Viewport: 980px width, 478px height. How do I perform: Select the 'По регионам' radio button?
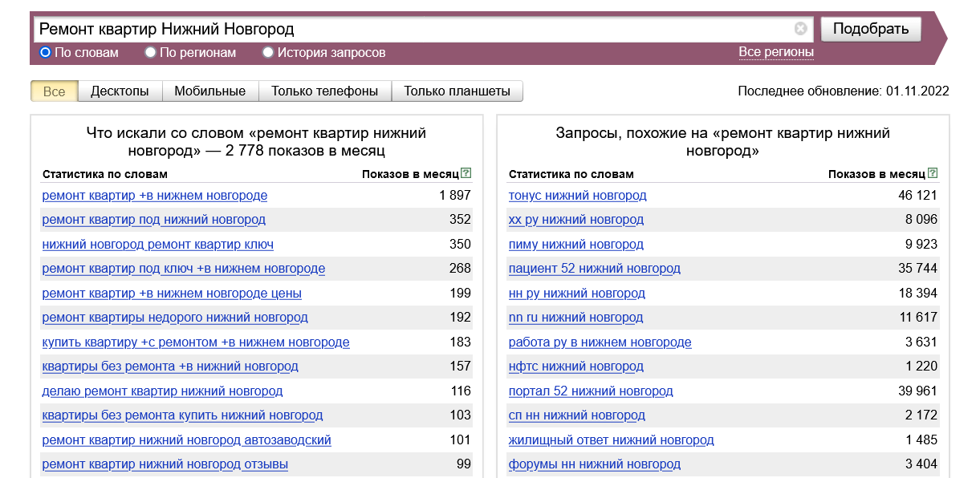[150, 53]
